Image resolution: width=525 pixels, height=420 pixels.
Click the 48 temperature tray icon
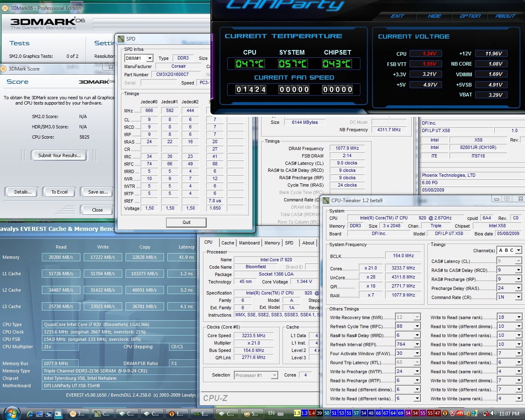point(371,413)
